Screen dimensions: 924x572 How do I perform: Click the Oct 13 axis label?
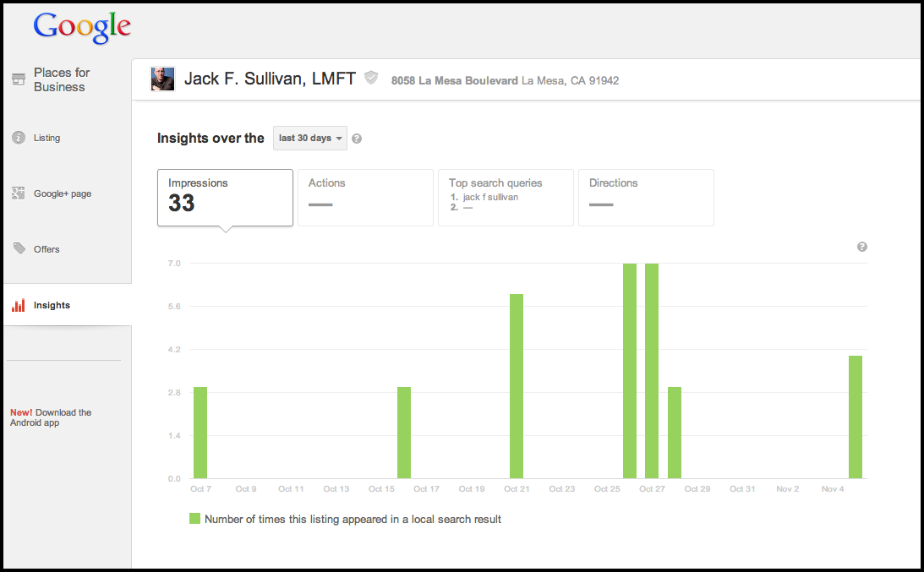pyautogui.click(x=336, y=489)
